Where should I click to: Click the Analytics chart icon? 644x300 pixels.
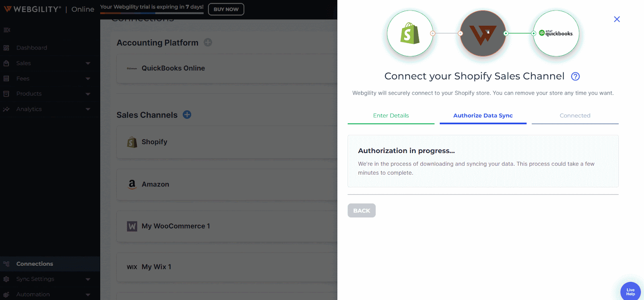pyautogui.click(x=6, y=109)
